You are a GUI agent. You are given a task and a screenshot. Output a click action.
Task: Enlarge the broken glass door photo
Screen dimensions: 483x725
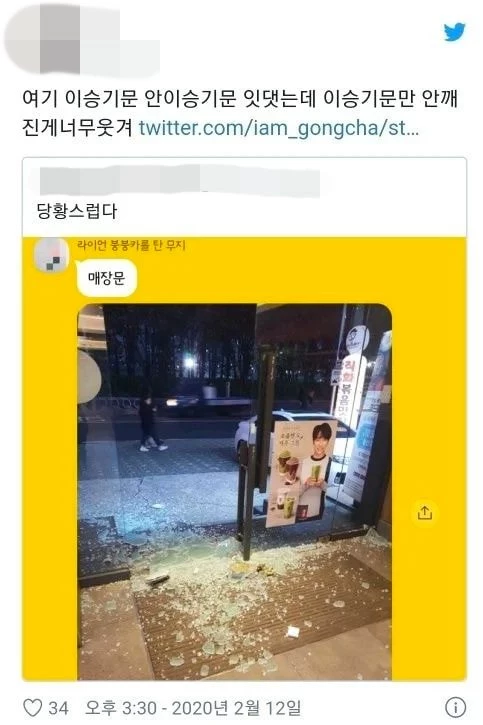tap(234, 492)
